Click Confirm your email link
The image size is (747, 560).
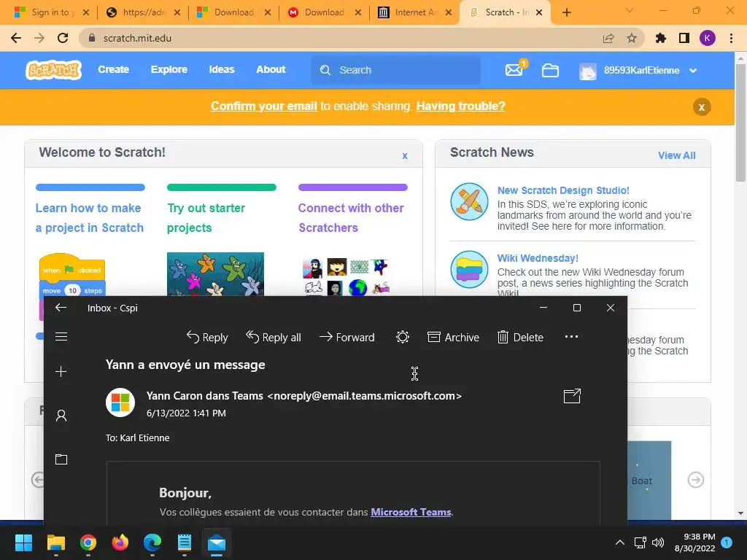[x=264, y=106]
